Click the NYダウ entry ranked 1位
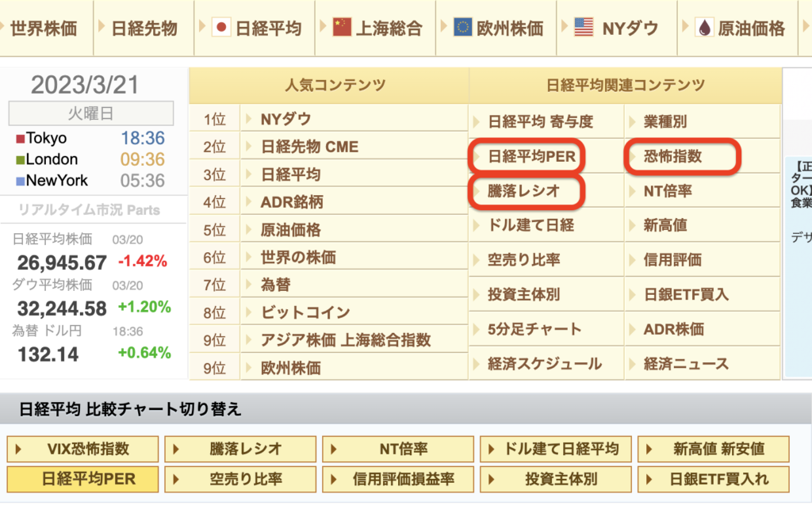 coord(285,120)
